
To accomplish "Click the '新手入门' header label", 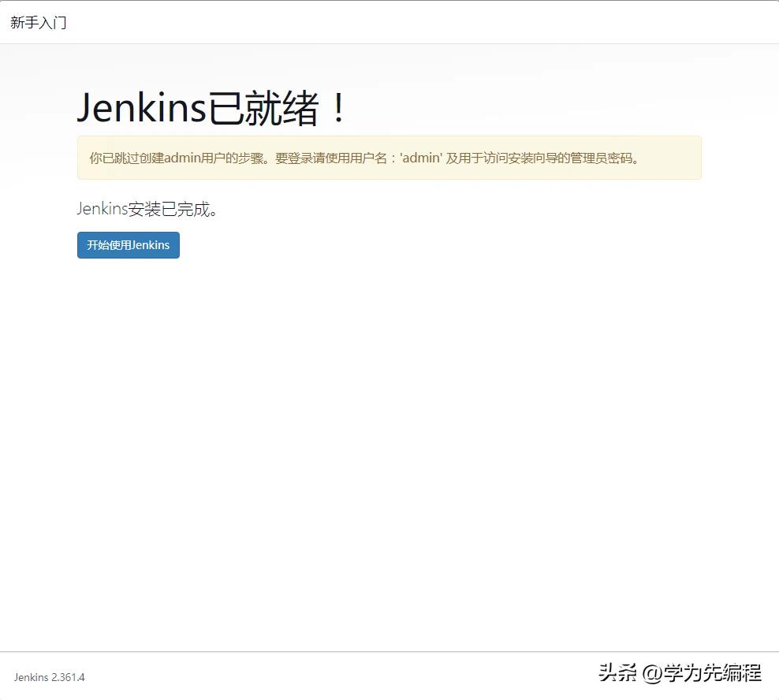I will (x=38, y=22).
